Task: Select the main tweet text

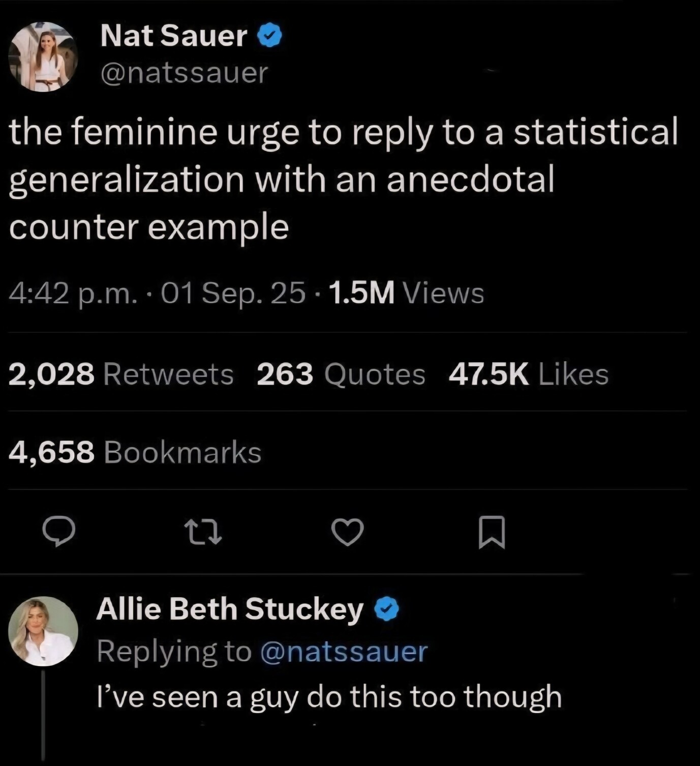Action: tap(344, 178)
